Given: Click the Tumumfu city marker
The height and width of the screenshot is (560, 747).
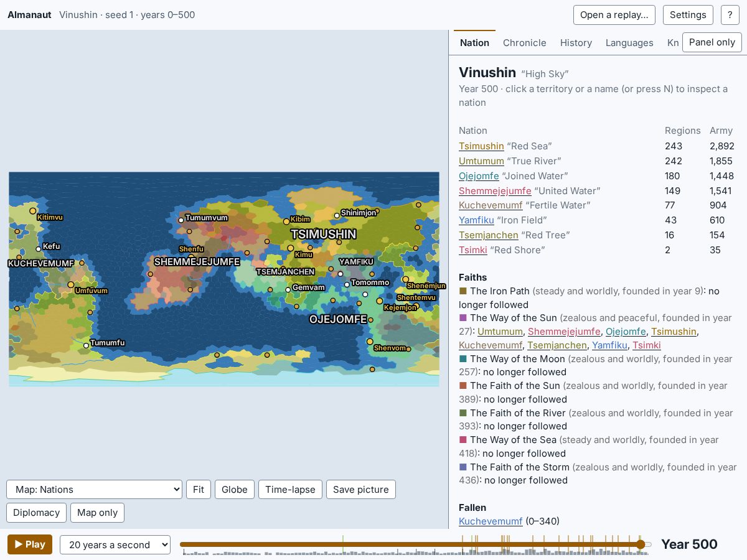Looking at the screenshot, I should coord(87,345).
